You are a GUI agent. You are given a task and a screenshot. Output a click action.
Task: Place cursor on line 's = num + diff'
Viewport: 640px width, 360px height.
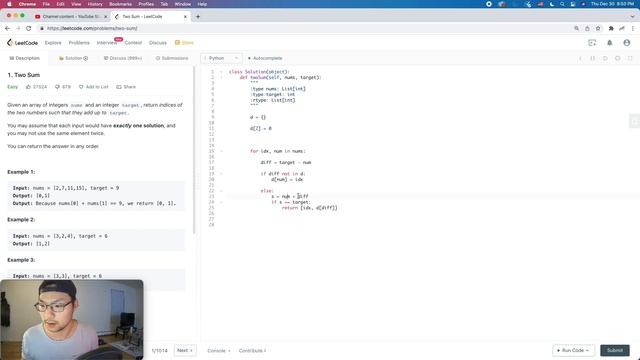point(290,196)
